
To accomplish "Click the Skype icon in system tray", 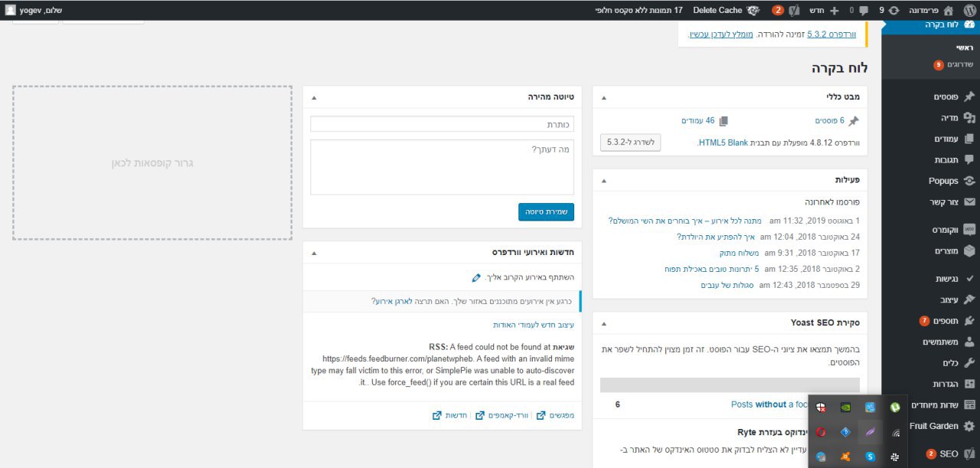I will click(x=870, y=457).
